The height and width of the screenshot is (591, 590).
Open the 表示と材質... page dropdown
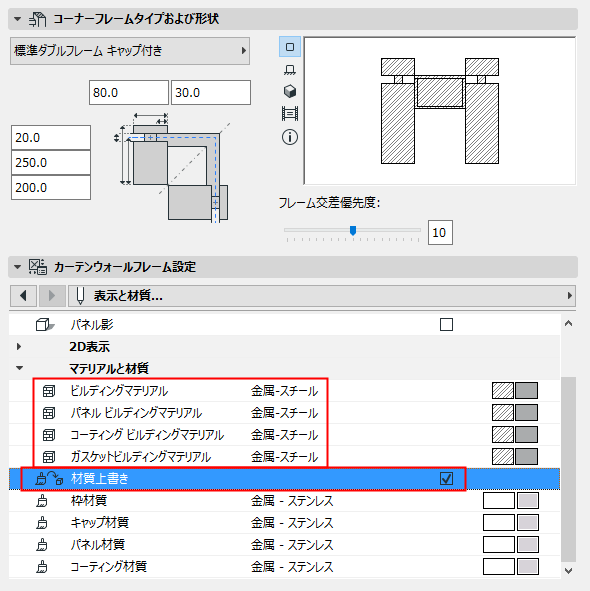pyautogui.click(x=322, y=296)
